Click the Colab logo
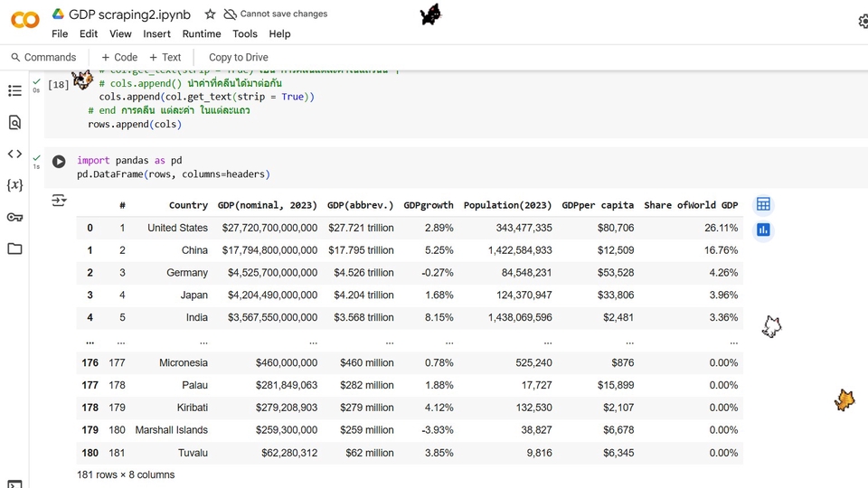This screenshot has width=868, height=488. [x=25, y=21]
